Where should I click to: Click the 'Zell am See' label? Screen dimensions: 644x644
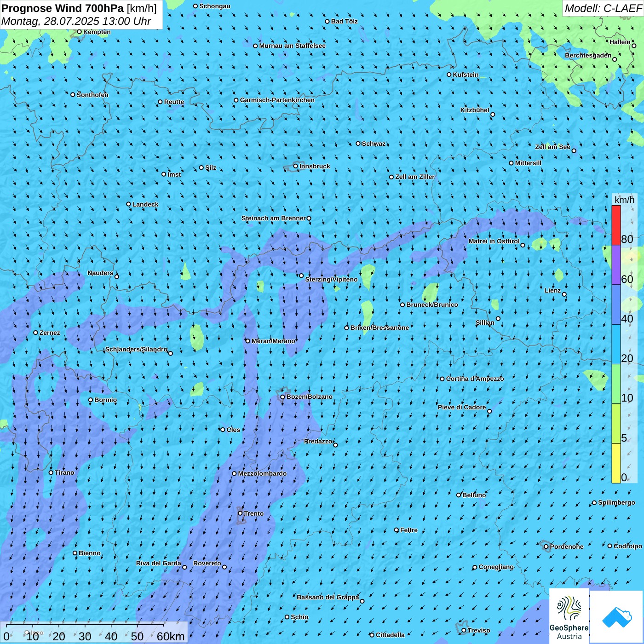click(552, 147)
